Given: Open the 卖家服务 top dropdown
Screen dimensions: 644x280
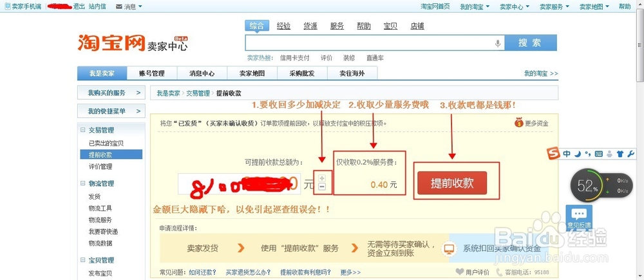Looking at the screenshot, I should pos(554,6).
